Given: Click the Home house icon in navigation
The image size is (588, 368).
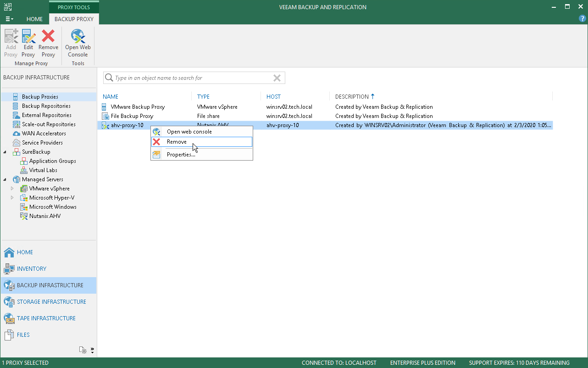Looking at the screenshot, I should click(9, 252).
